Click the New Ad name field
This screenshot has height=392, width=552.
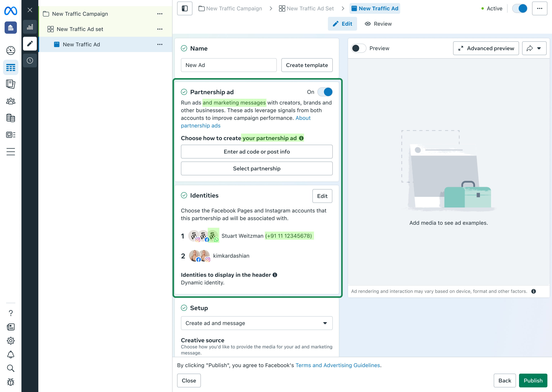click(x=229, y=65)
